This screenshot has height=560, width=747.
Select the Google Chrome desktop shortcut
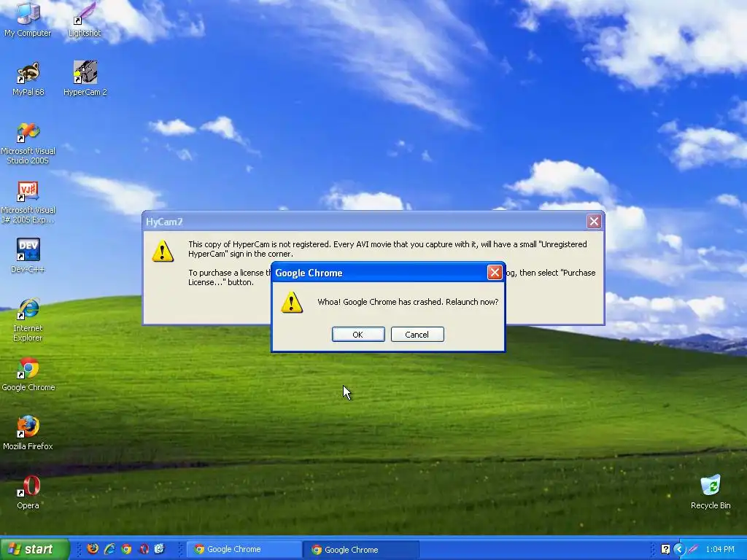[x=28, y=375]
